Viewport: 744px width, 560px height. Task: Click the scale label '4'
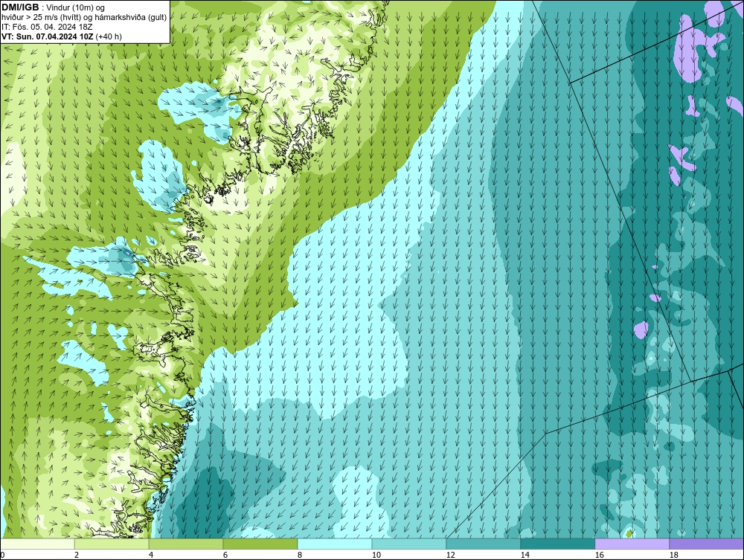click(x=151, y=555)
